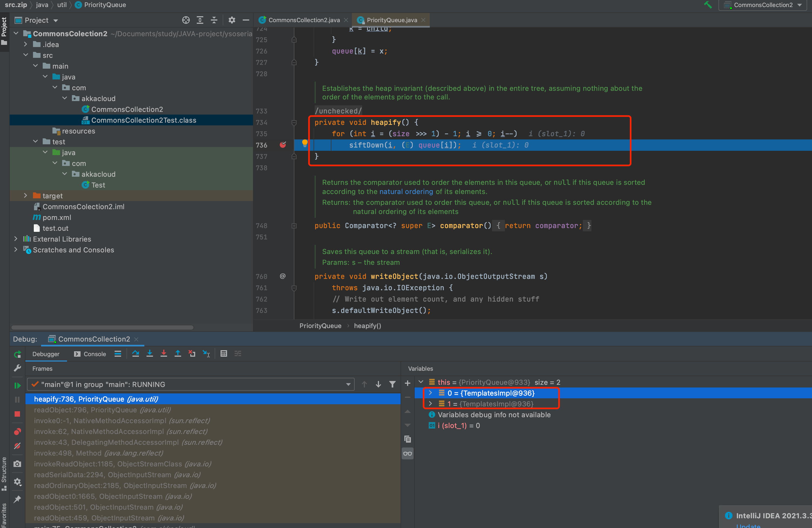Image resolution: width=812 pixels, height=528 pixels.
Task: Rerun the CommonsCollection2 debug session
Action: [x=17, y=354]
